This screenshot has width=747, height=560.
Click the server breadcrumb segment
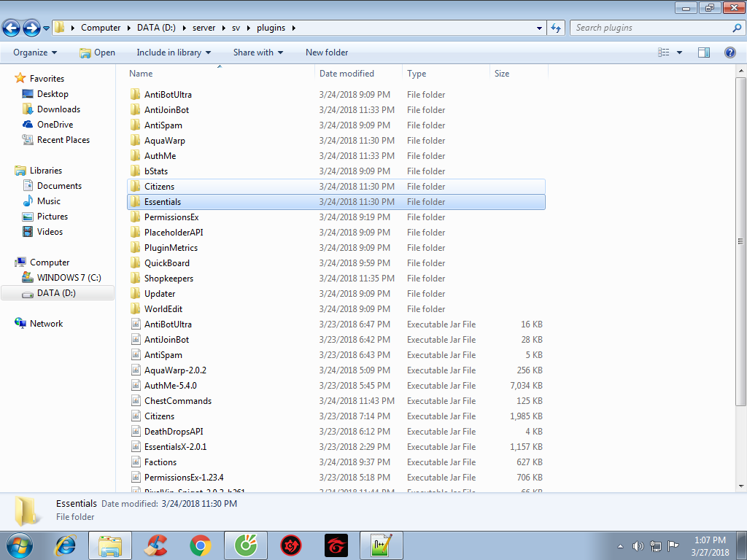204,28
